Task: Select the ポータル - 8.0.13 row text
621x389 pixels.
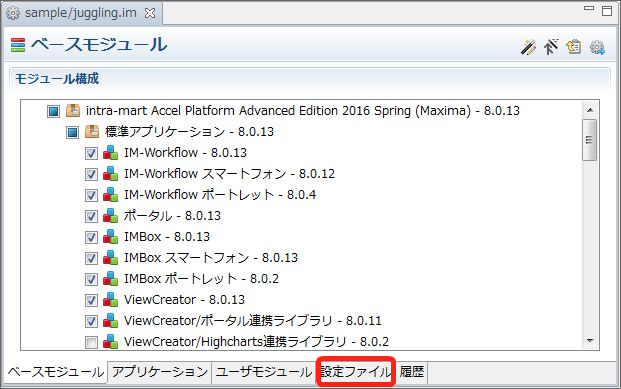Action: pyautogui.click(x=172, y=215)
